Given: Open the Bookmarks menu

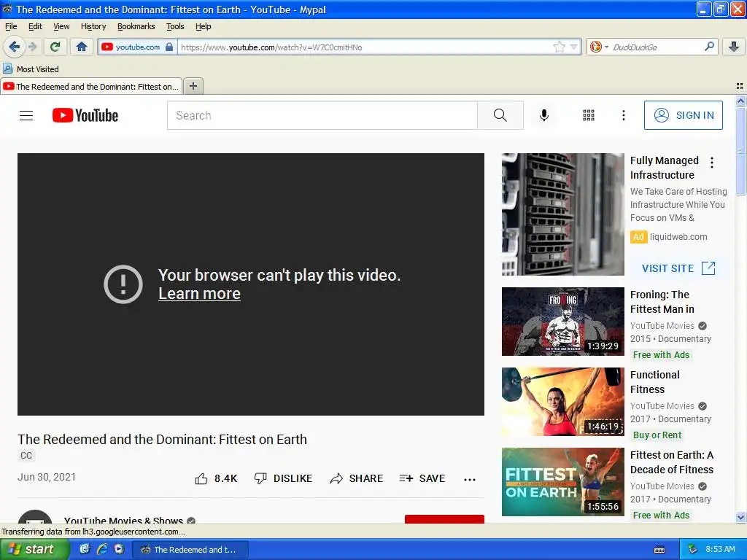Looking at the screenshot, I should [x=136, y=26].
